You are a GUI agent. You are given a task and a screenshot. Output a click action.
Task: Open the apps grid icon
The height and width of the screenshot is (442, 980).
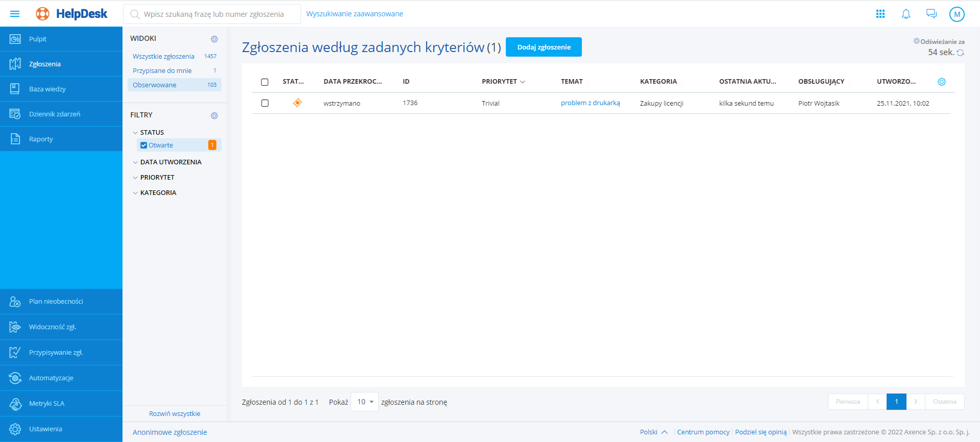point(880,14)
